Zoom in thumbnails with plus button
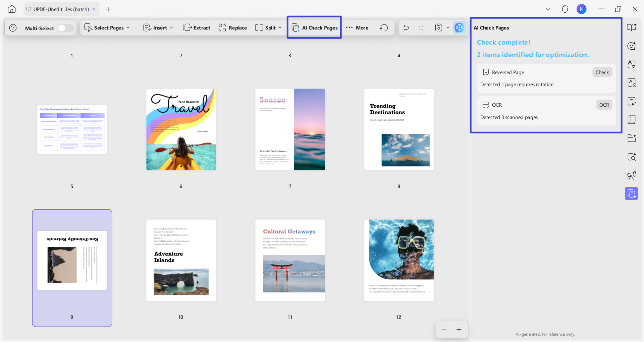Image resolution: width=644 pixels, height=342 pixels. tap(459, 329)
